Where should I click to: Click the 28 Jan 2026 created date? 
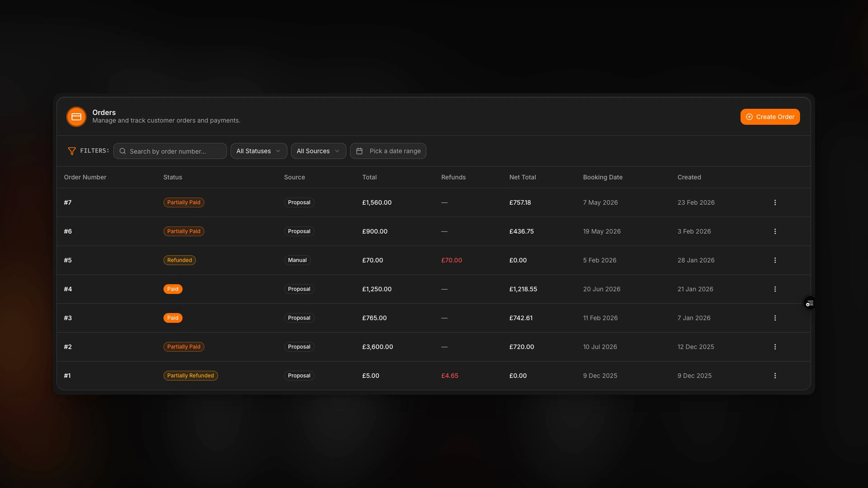[x=696, y=260]
